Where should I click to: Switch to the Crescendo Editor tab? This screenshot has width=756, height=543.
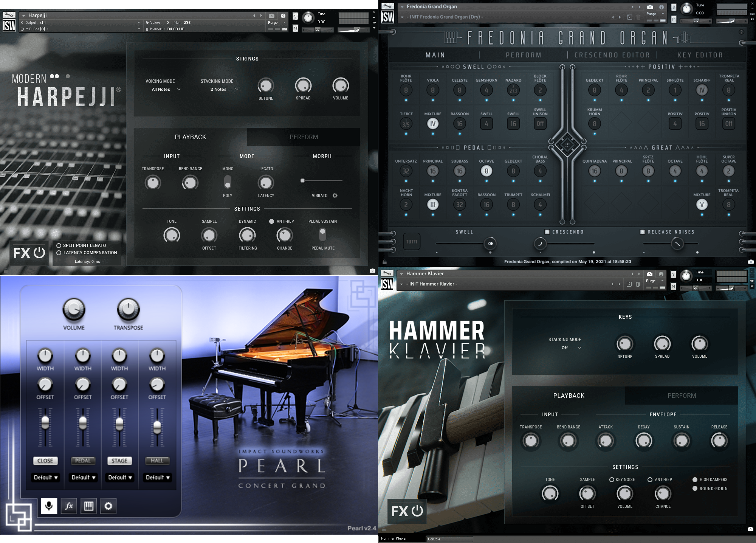(612, 54)
